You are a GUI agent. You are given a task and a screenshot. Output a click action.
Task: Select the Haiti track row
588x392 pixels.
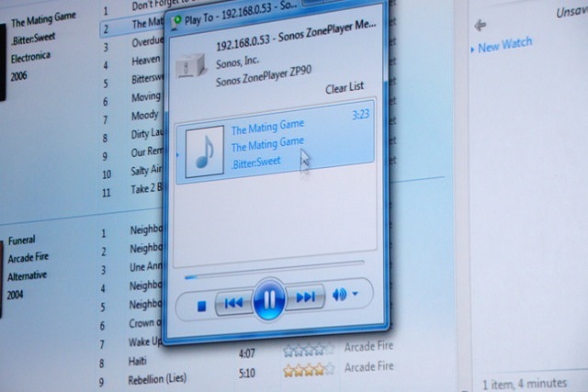coord(137,362)
